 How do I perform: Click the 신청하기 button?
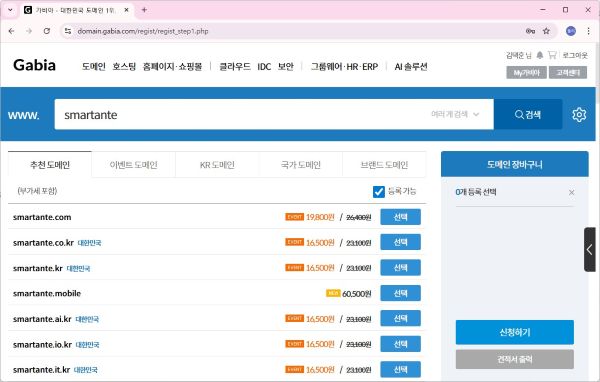point(515,332)
